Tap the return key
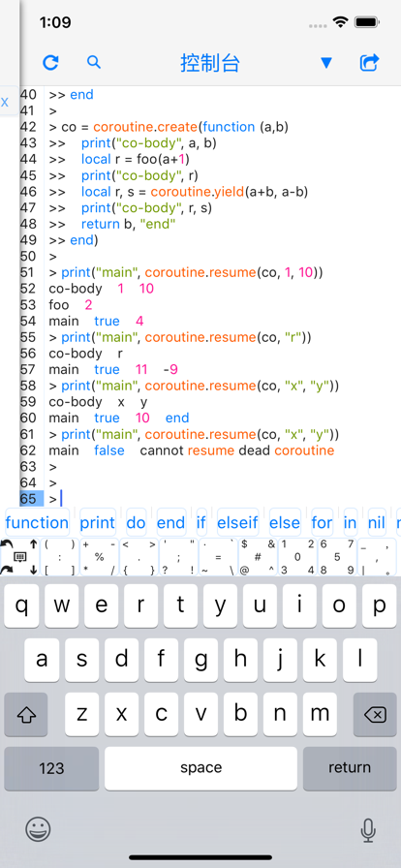401x868 pixels. (350, 768)
